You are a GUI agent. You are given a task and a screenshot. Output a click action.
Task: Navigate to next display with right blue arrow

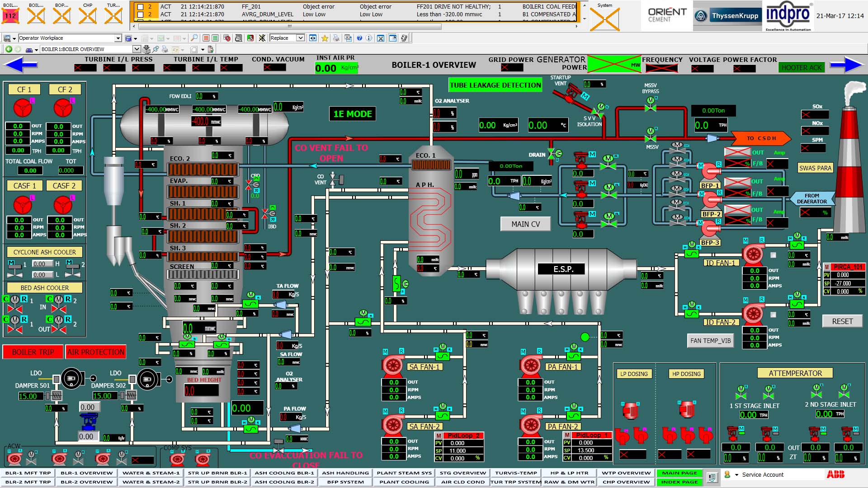point(846,65)
